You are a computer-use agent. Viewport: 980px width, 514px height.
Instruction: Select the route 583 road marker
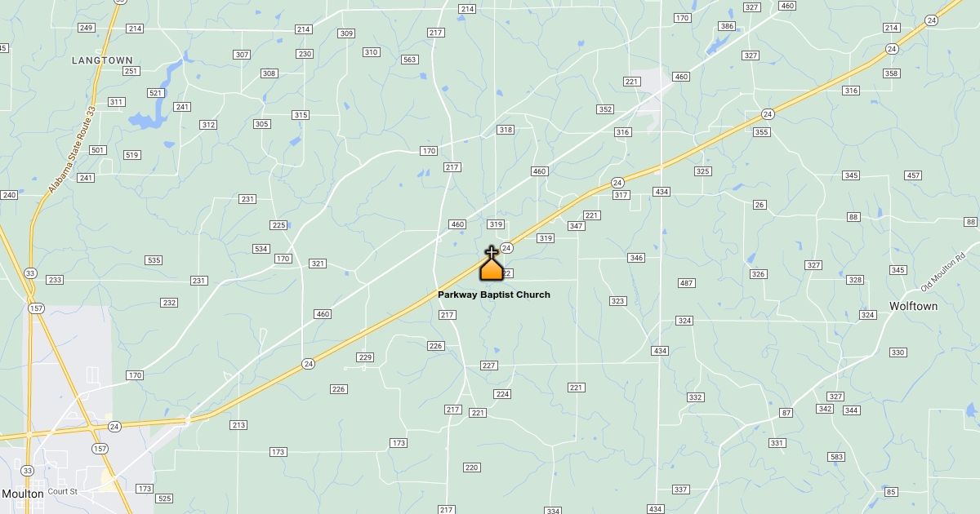(x=836, y=457)
